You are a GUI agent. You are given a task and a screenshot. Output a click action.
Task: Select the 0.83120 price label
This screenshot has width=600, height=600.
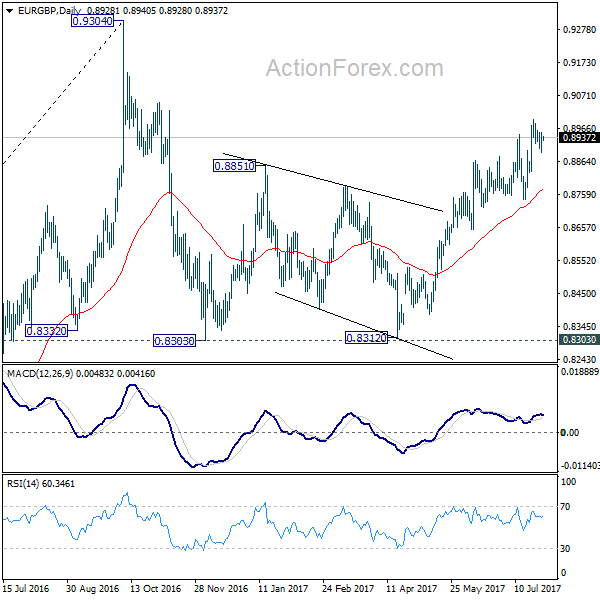tap(366, 338)
